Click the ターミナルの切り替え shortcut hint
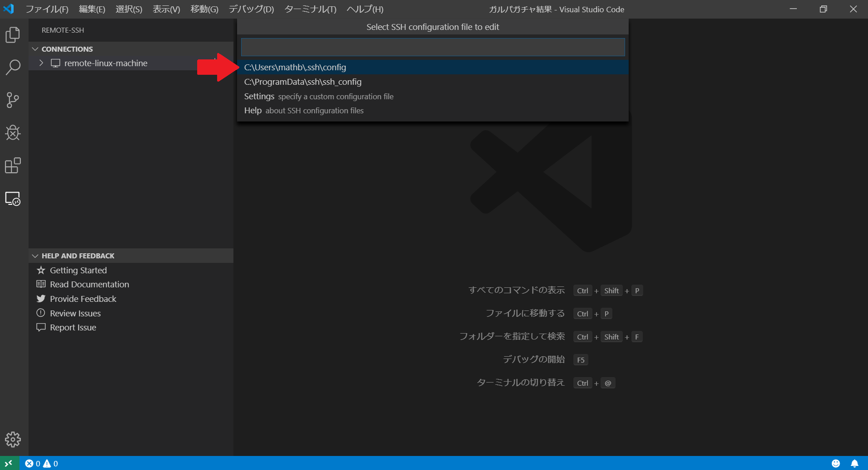The width and height of the screenshot is (868, 470). (521, 383)
